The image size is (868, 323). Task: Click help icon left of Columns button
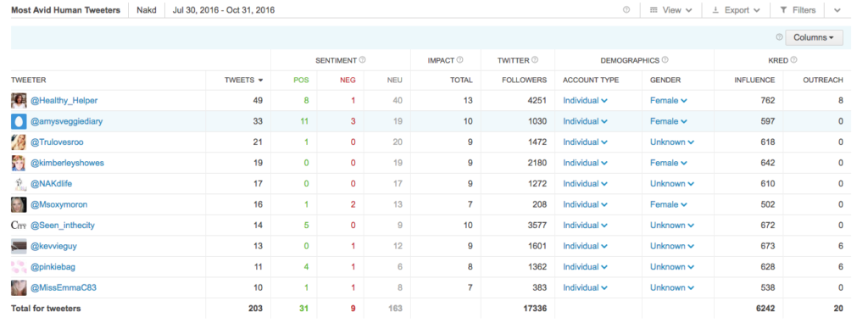coord(780,37)
